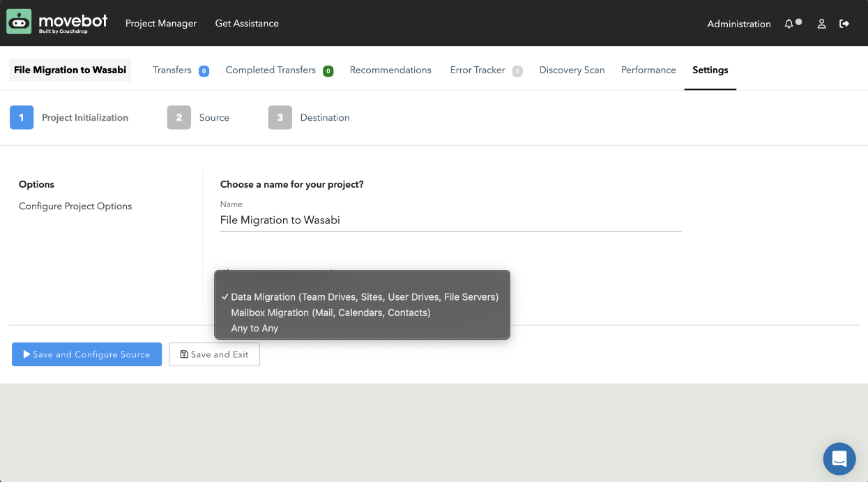
Task: Click the Completed Transfers count badge
Action: pos(328,70)
